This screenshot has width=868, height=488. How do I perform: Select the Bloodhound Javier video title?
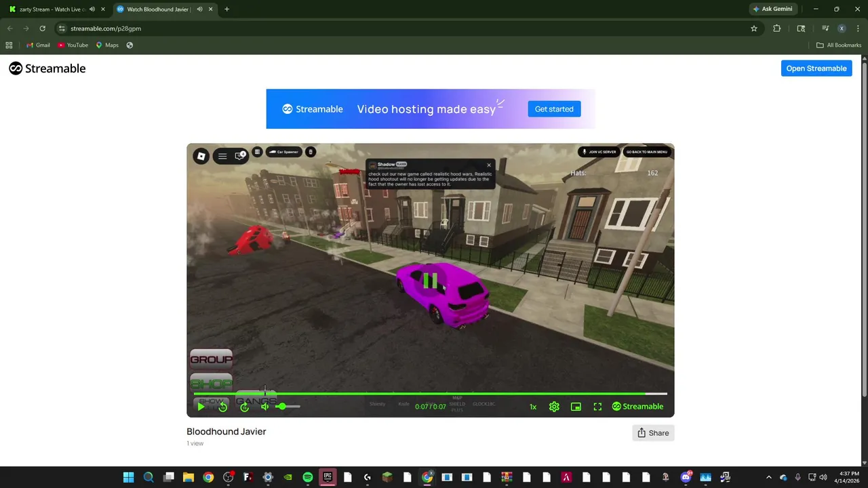click(226, 432)
